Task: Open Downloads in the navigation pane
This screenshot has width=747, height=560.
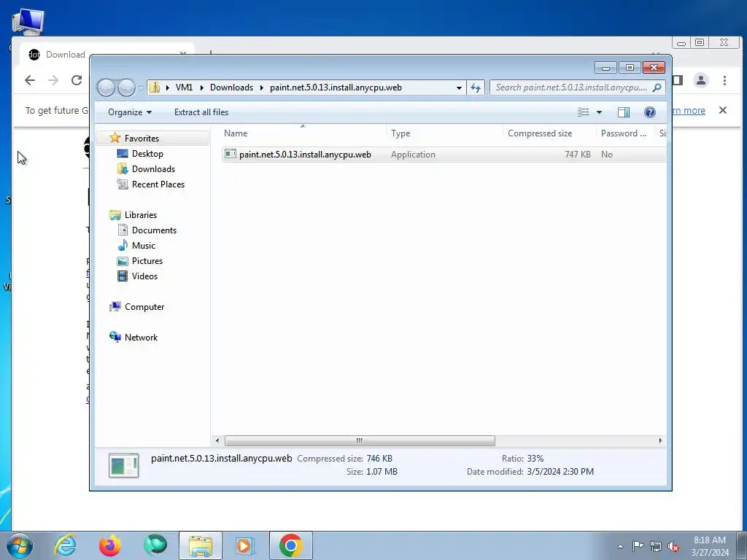Action: pyautogui.click(x=153, y=169)
